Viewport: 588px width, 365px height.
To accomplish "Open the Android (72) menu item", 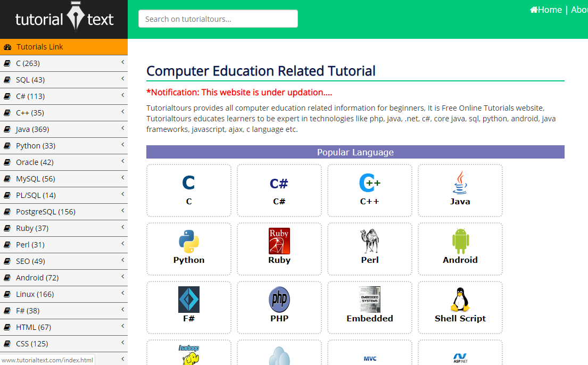I will point(64,278).
